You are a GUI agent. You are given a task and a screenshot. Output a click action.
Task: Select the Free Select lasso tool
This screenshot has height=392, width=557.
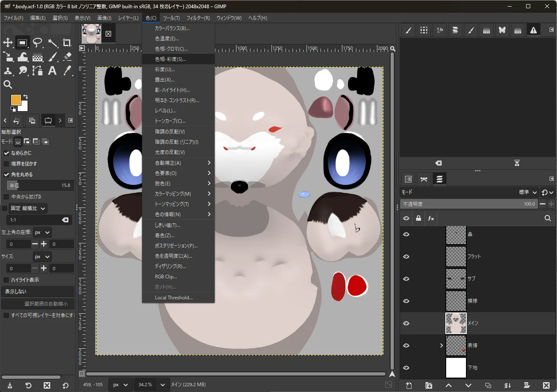(x=37, y=43)
